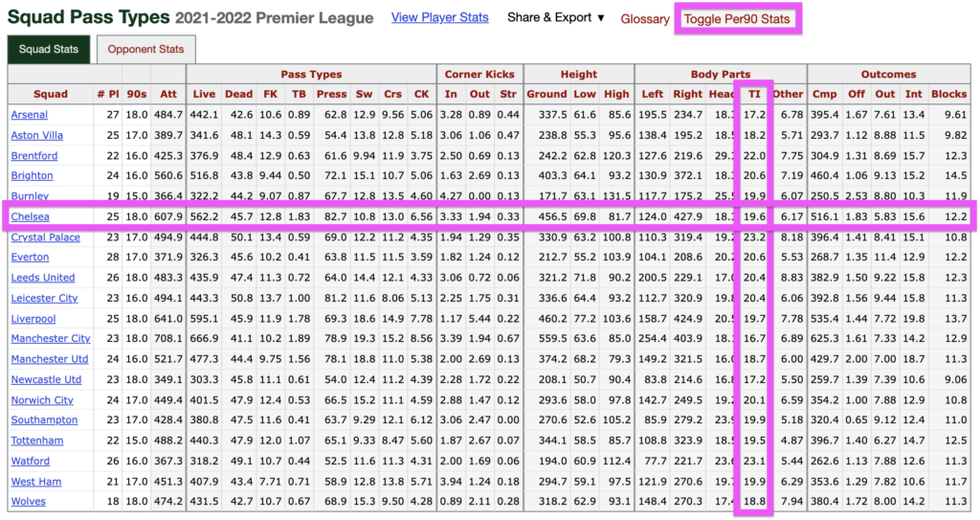The image size is (980, 520).
Task: Select Chelsea's TI value 19.6
Action: click(754, 216)
